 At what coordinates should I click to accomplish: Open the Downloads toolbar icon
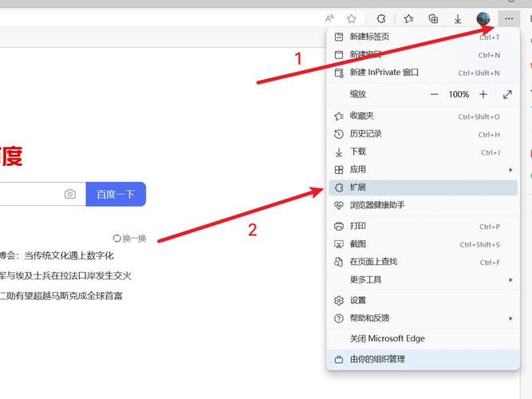tap(458, 18)
